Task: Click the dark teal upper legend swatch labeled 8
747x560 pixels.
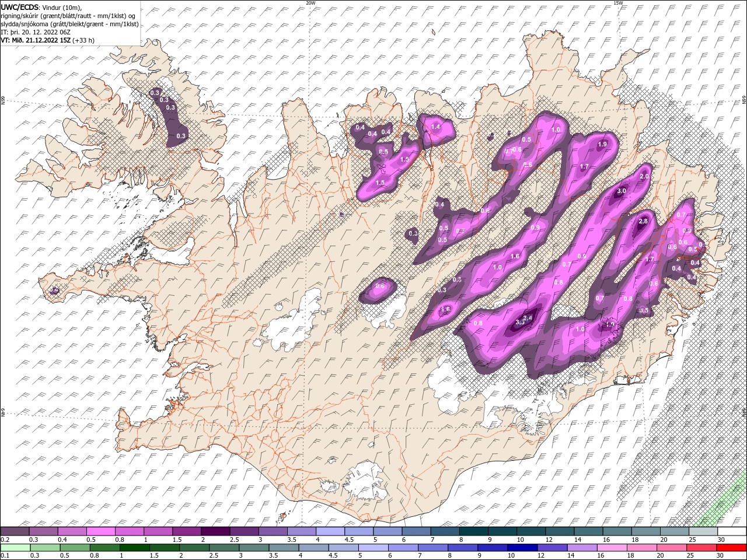Action: point(473,531)
